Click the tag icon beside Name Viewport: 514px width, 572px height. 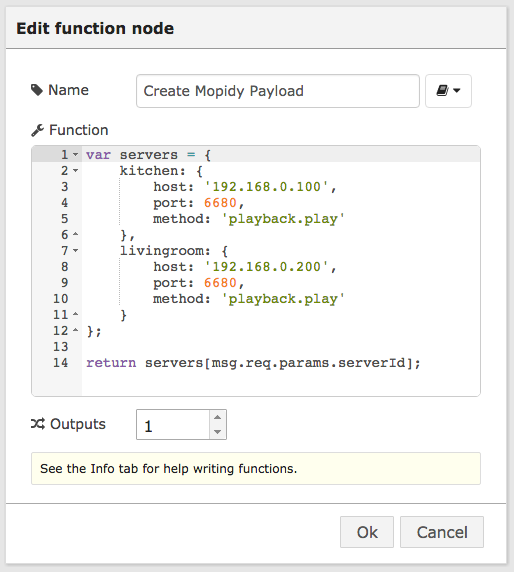(x=37, y=90)
